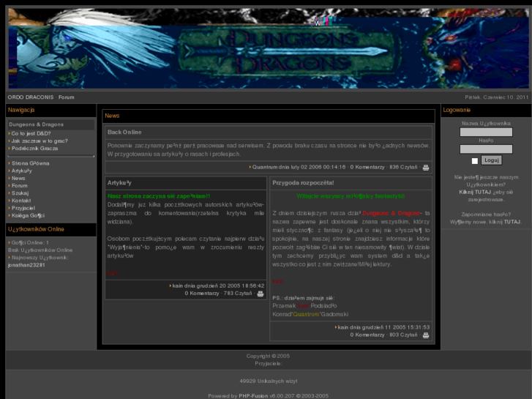Open Podręcznik Gracza in the navigation
Viewport: 532px width, 399px height.
pos(34,149)
